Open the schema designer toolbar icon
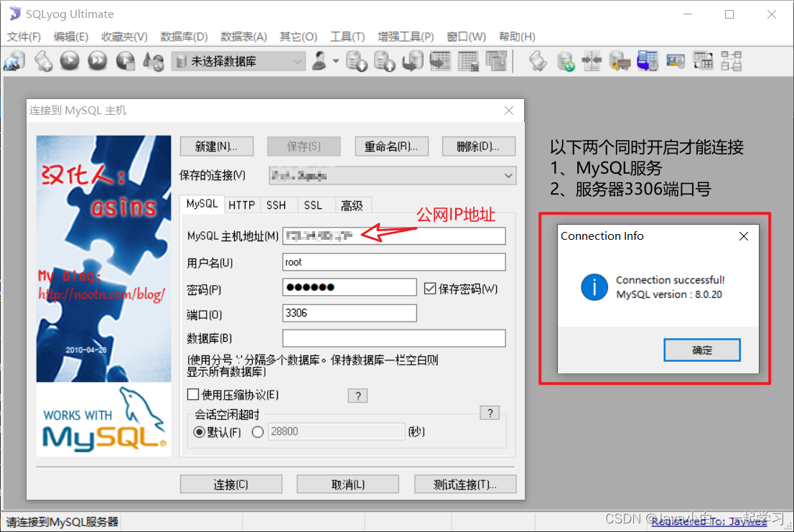 click(732, 62)
